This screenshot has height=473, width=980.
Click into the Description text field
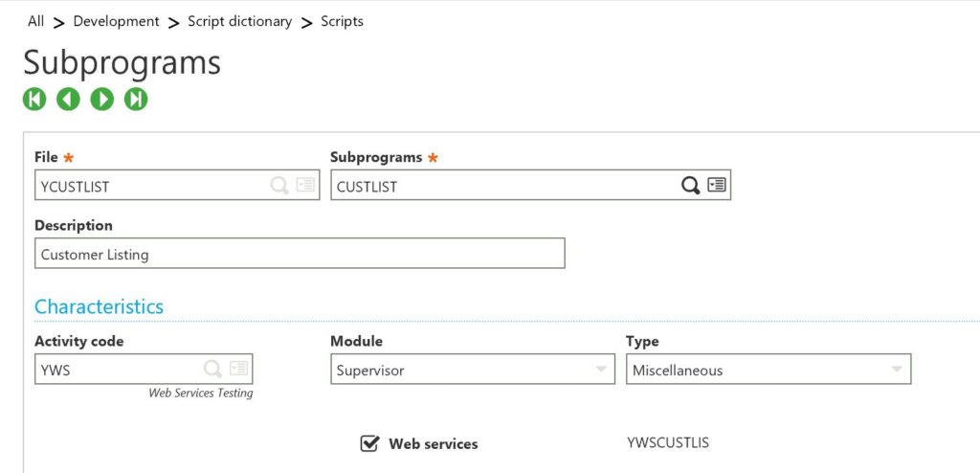[300, 254]
